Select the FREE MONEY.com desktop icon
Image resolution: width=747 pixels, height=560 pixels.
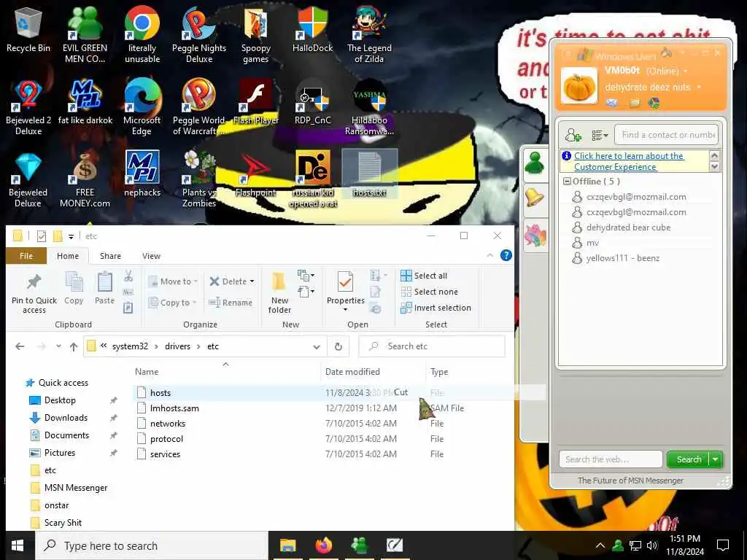click(85, 179)
